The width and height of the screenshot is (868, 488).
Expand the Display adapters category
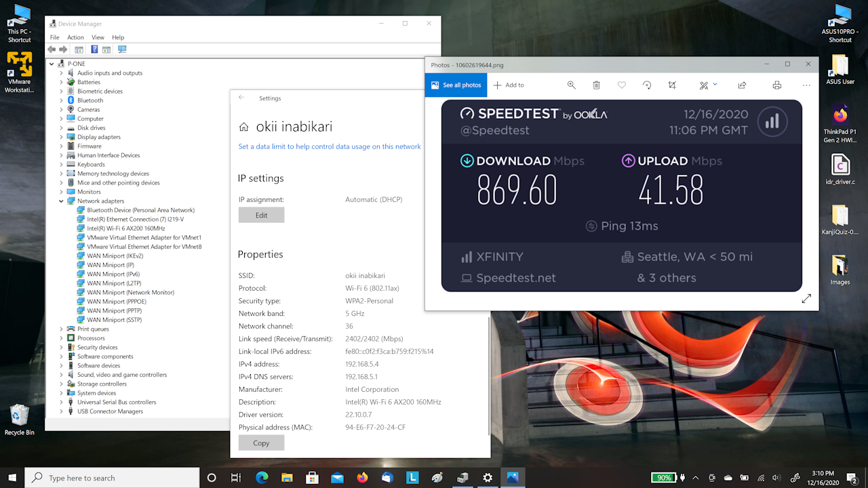(61, 137)
